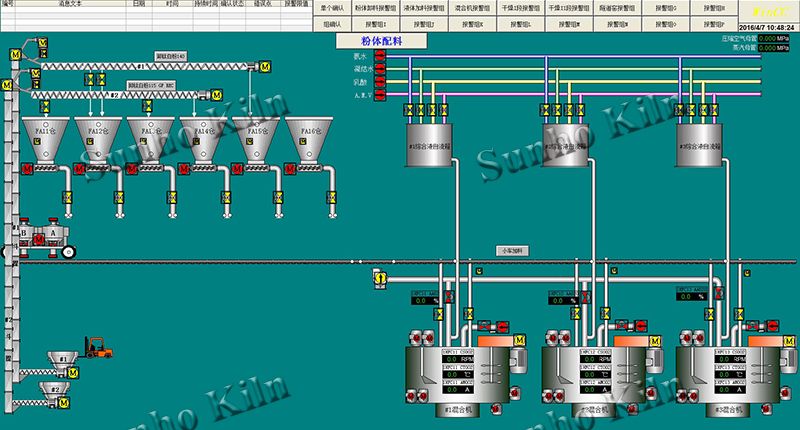Click the red motor under the FA14 silo
800x430 pixels.
pyautogui.click(x=185, y=169)
